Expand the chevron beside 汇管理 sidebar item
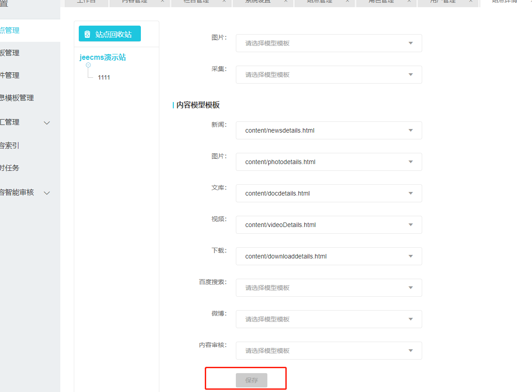 (x=47, y=123)
